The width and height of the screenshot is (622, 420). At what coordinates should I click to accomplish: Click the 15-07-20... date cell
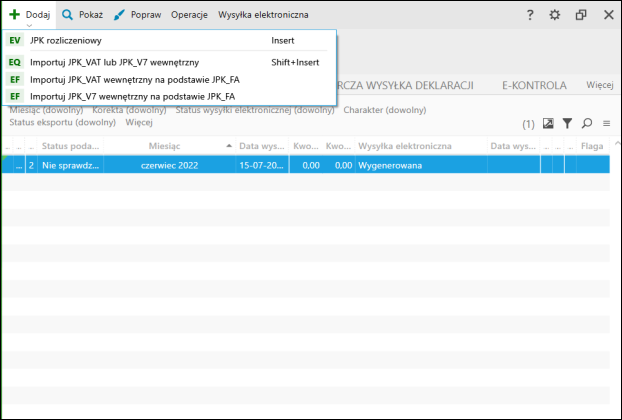(262, 165)
